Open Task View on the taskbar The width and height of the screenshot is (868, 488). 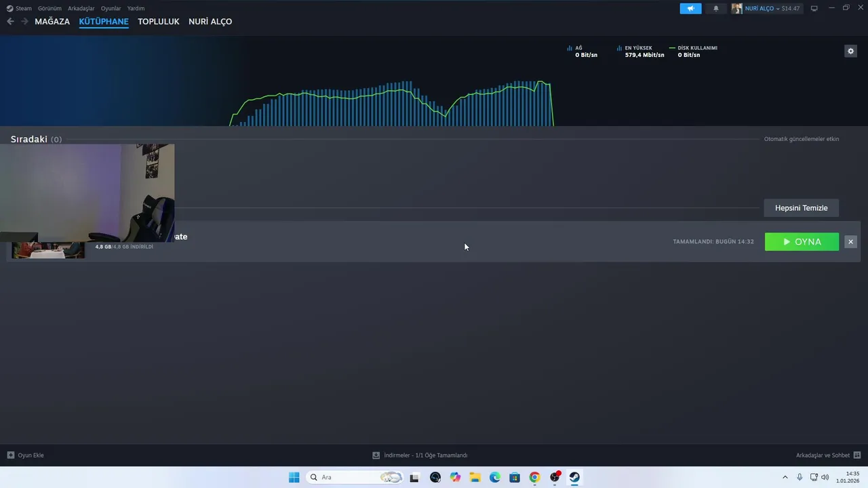point(414,477)
